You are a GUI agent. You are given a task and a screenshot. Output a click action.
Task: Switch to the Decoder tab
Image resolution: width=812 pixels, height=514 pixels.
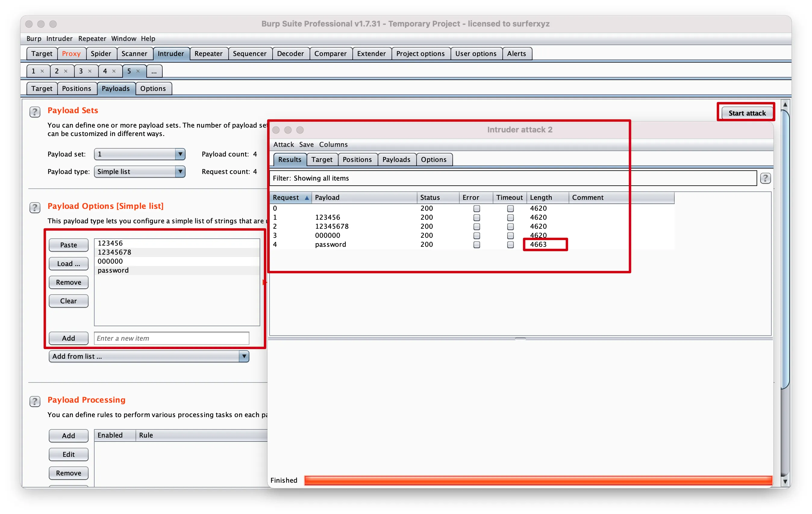coord(290,54)
